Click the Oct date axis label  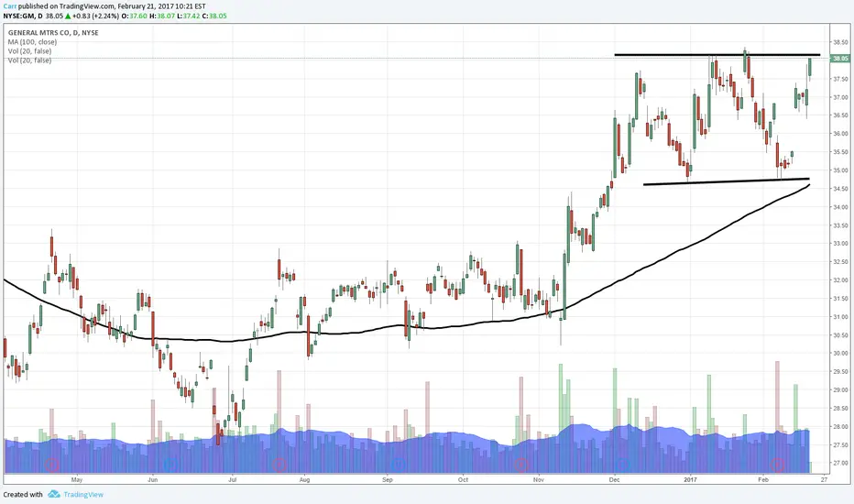[x=463, y=480]
